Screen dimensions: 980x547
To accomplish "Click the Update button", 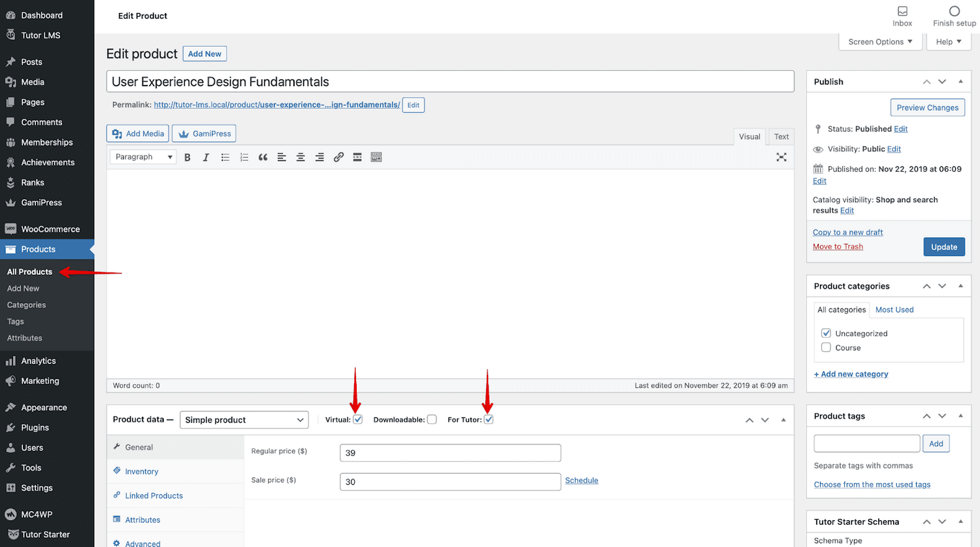I will [943, 247].
